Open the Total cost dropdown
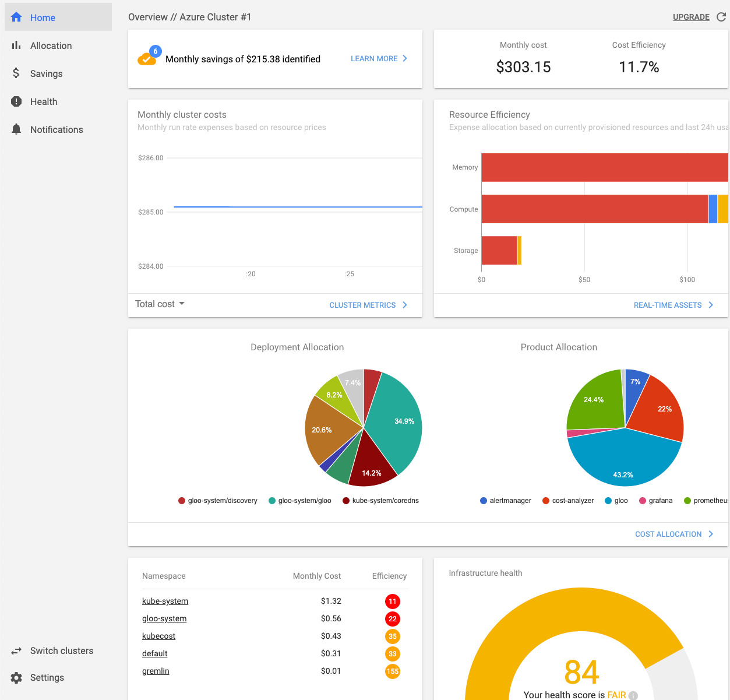This screenshot has height=700, width=730. [x=160, y=304]
